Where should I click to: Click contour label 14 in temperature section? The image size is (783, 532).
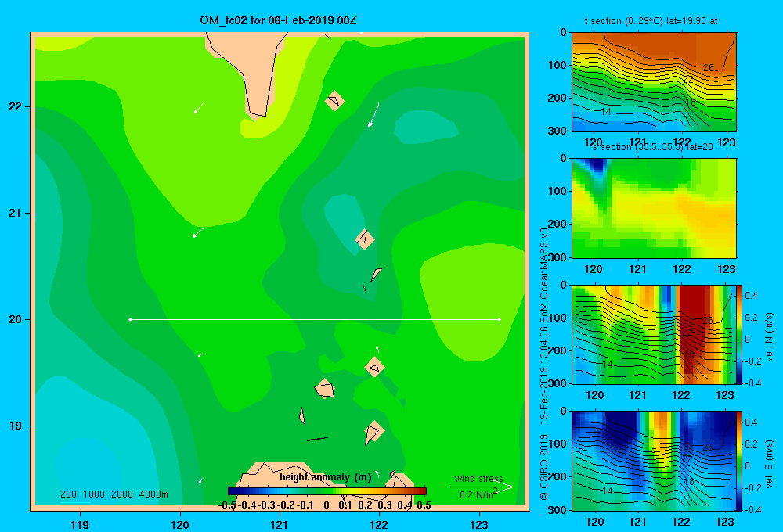pyautogui.click(x=606, y=112)
